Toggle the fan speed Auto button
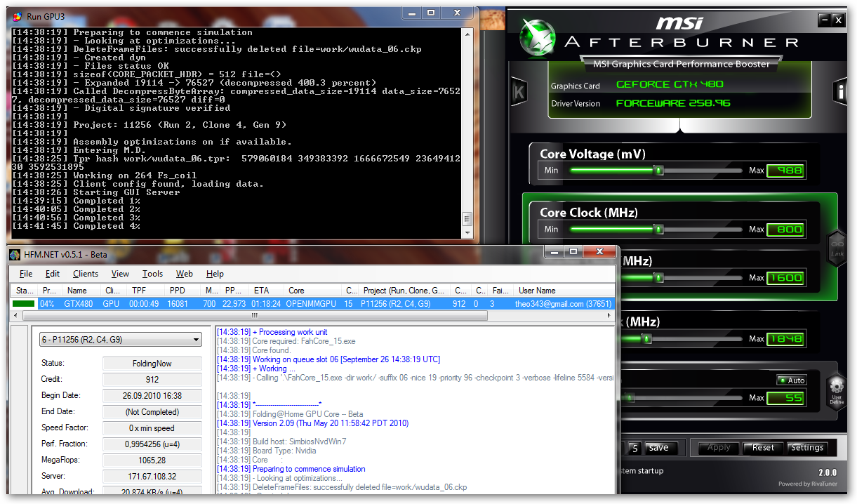This screenshot has width=857, height=504. pos(792,380)
